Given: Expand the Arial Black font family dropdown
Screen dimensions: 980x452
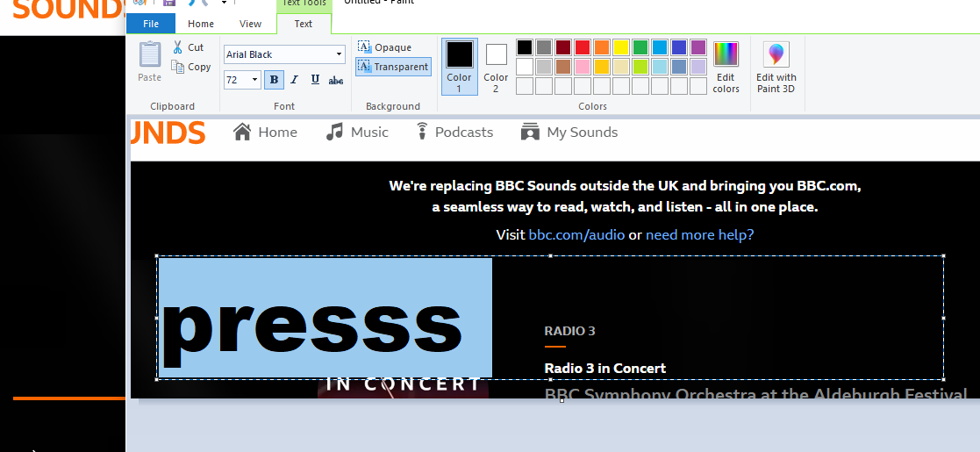Looking at the screenshot, I should click(x=340, y=54).
